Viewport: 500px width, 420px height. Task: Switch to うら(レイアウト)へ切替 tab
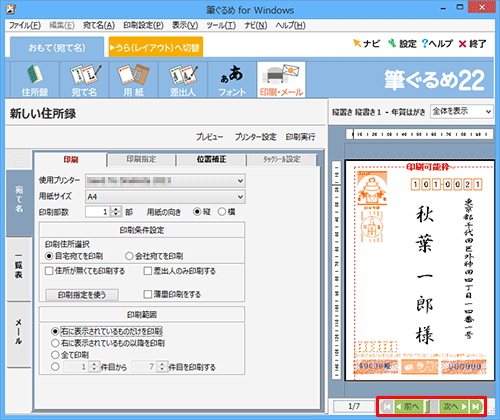pyautogui.click(x=156, y=47)
